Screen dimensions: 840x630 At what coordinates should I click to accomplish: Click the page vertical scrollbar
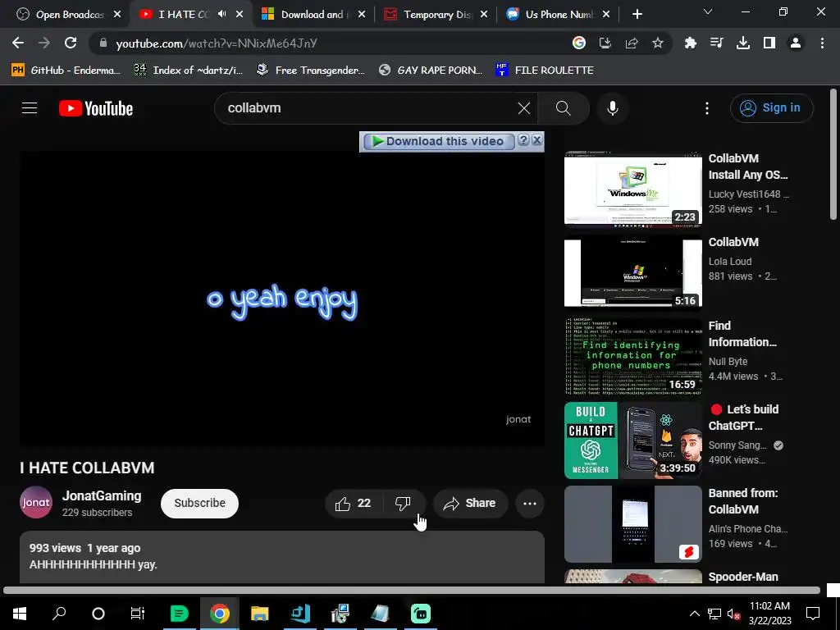(x=833, y=154)
